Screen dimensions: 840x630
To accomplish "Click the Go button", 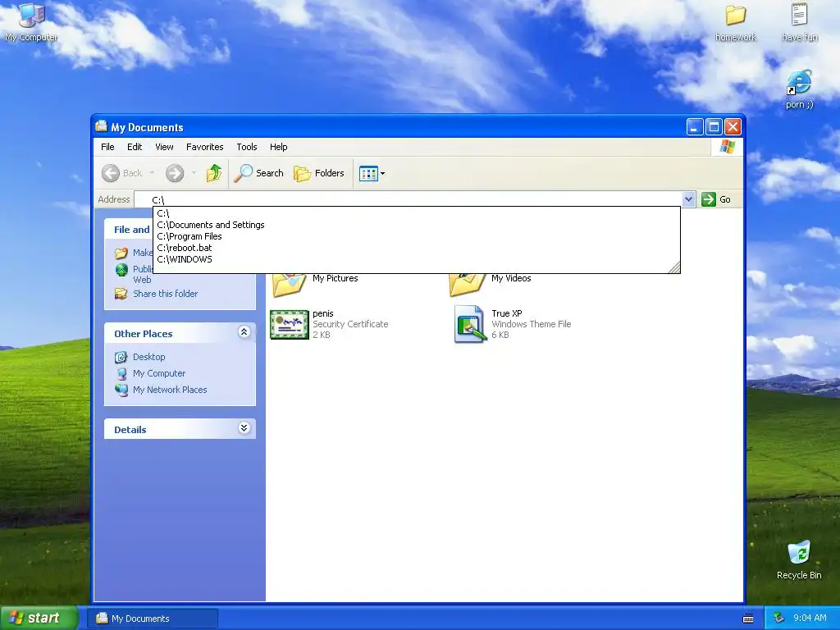I will 716,199.
